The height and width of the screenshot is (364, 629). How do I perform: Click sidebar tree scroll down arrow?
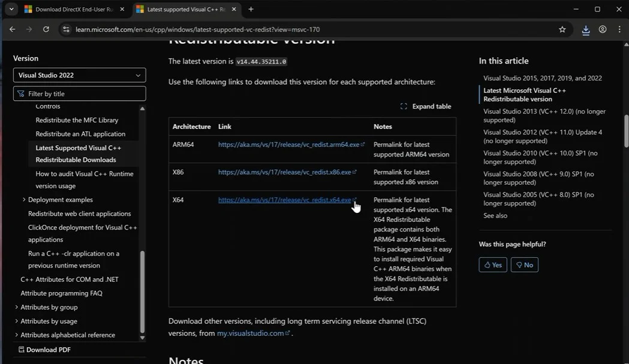(142, 338)
